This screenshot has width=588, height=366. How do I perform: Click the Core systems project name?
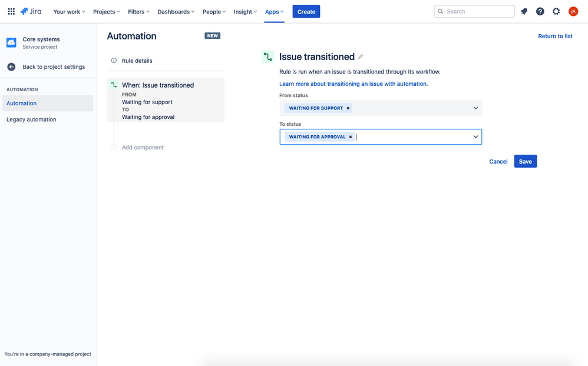pyautogui.click(x=41, y=39)
